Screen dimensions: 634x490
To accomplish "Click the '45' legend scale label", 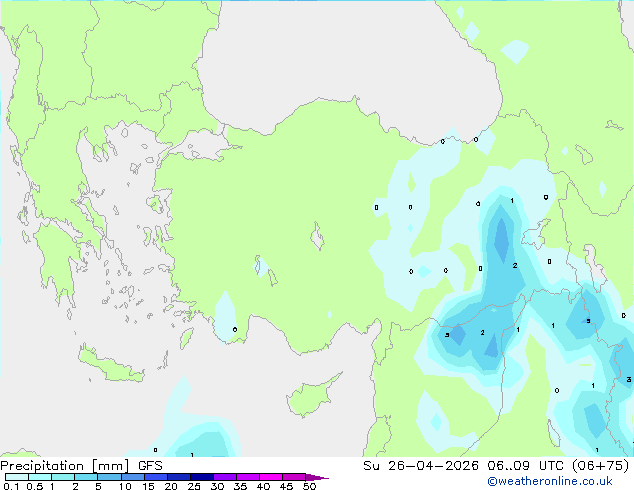I will 286,486.
